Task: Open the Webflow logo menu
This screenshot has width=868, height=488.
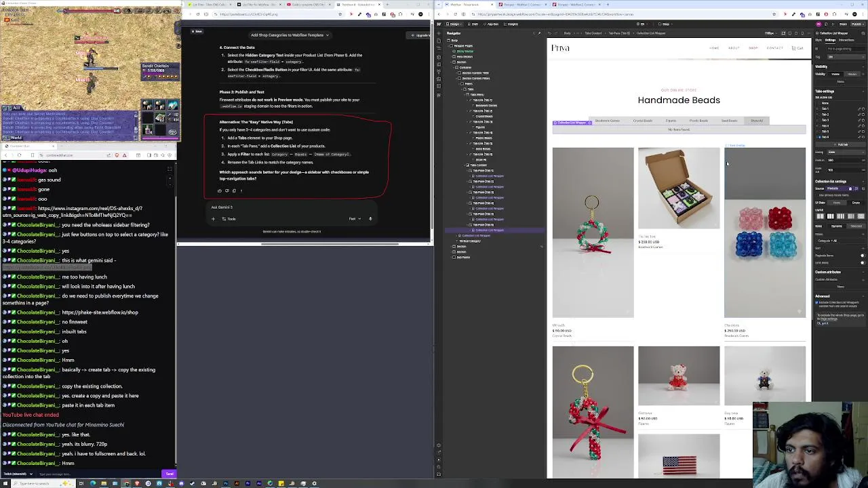Action: (439, 24)
